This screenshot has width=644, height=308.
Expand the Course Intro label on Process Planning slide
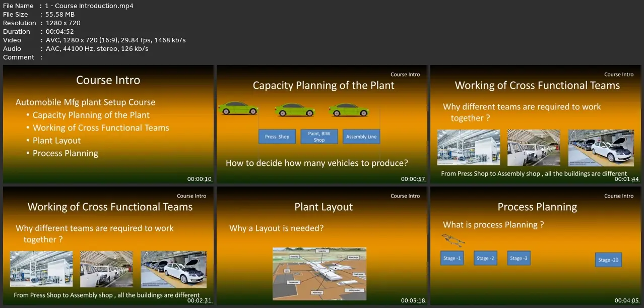point(618,196)
